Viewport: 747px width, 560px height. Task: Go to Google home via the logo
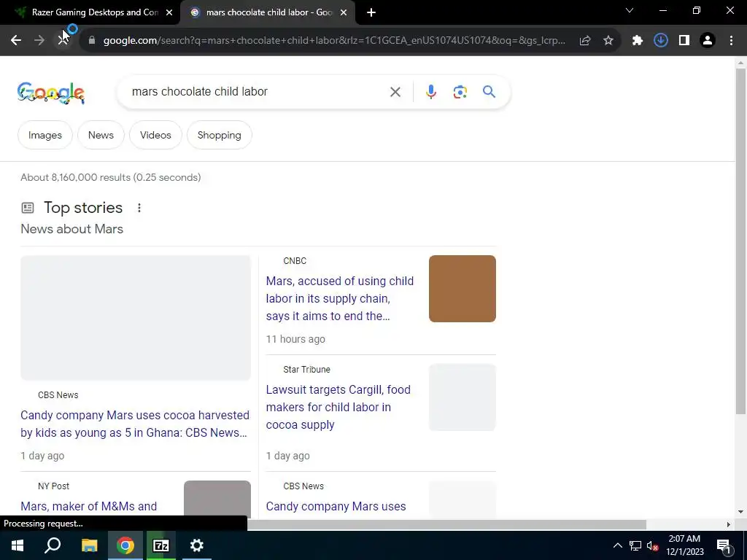point(51,93)
